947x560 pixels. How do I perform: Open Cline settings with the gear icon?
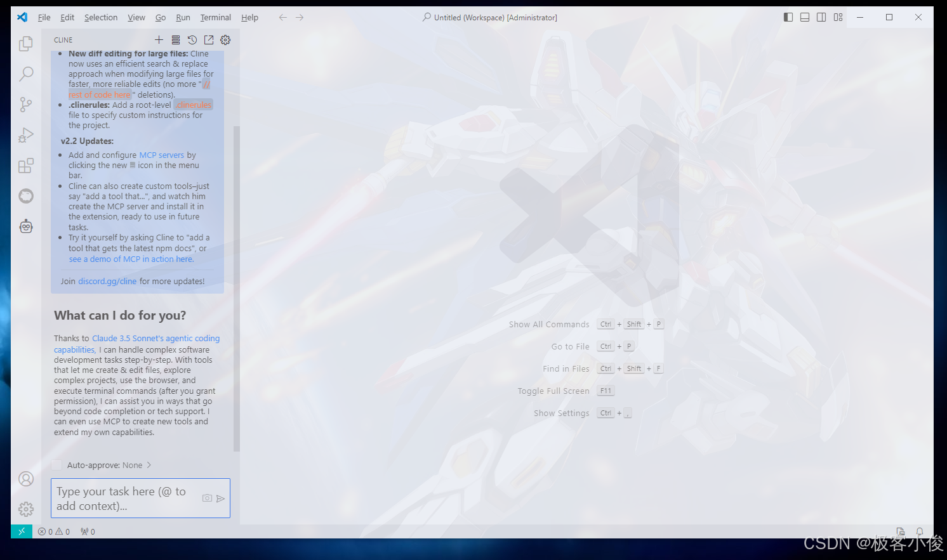point(225,39)
